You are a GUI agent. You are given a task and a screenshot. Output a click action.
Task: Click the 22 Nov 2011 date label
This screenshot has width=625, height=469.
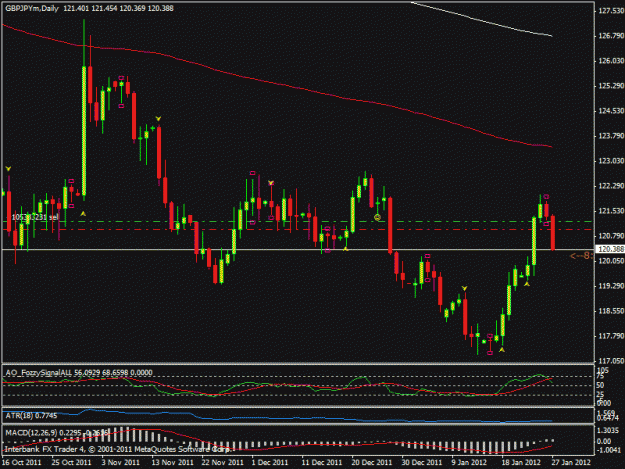222,463
